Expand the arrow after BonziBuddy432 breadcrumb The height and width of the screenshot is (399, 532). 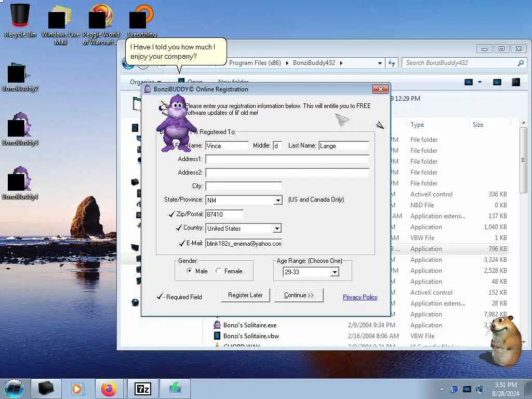tap(341, 63)
